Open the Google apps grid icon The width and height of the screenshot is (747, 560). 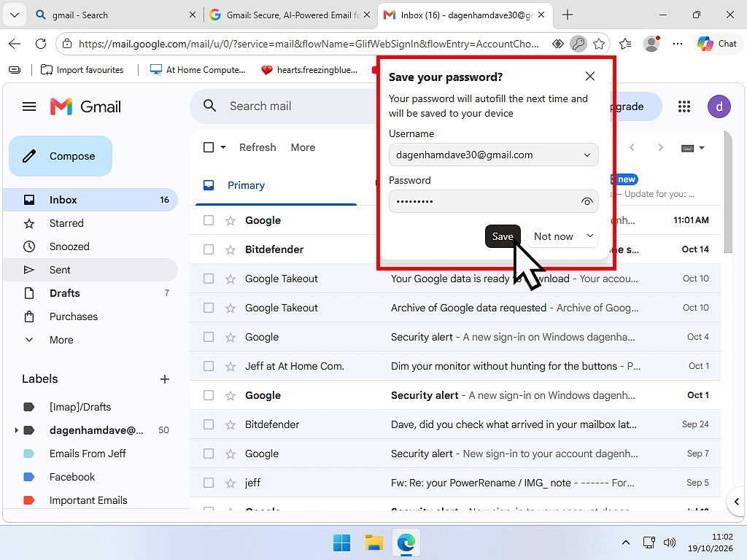(684, 106)
